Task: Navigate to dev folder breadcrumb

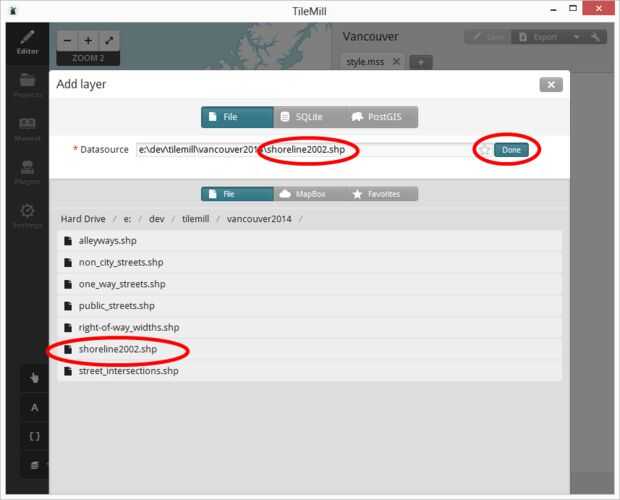Action: click(157, 219)
